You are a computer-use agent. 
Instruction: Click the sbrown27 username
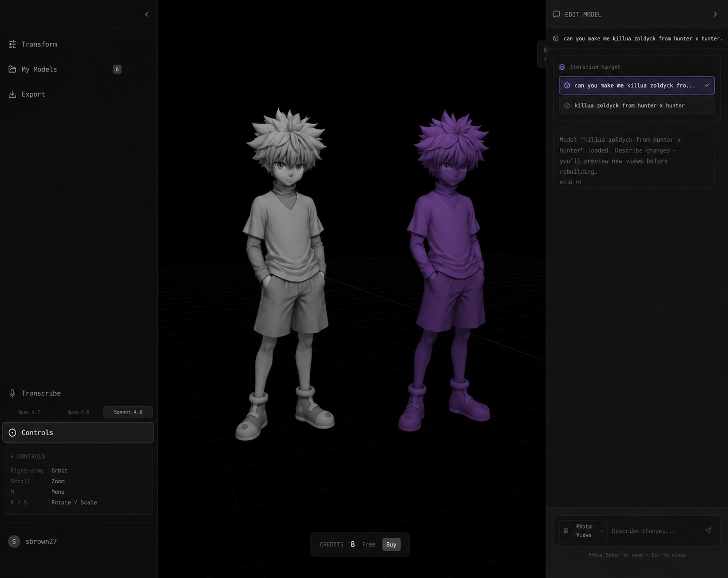pos(41,541)
